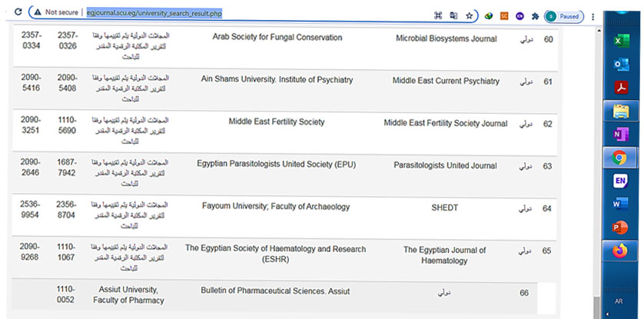Select ISSN 2536-9954 cell
Screen dimensions: 644x319
[30, 209]
